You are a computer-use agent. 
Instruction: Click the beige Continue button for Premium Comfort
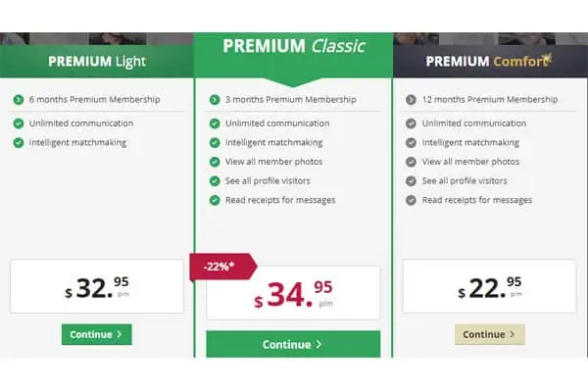pyautogui.click(x=490, y=334)
